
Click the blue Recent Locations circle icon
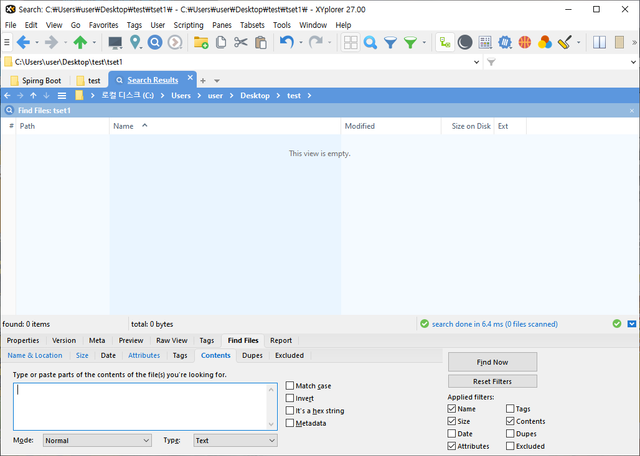pyautogui.click(x=155, y=42)
